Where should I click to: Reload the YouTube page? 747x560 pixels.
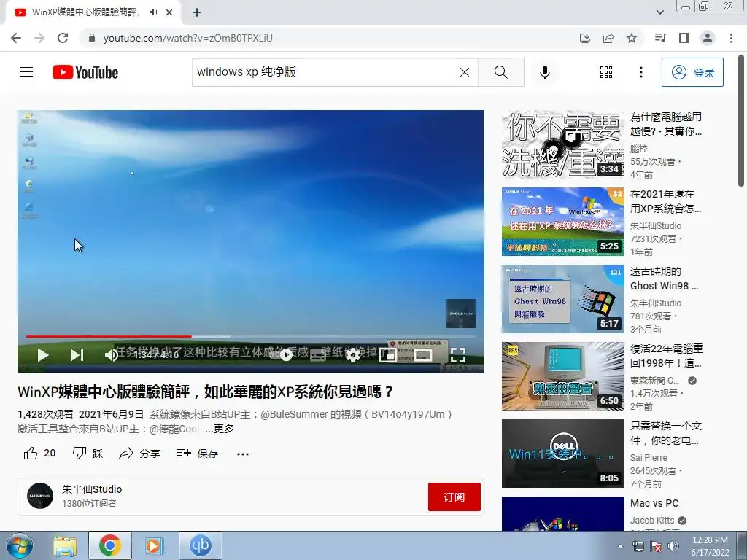tap(63, 38)
